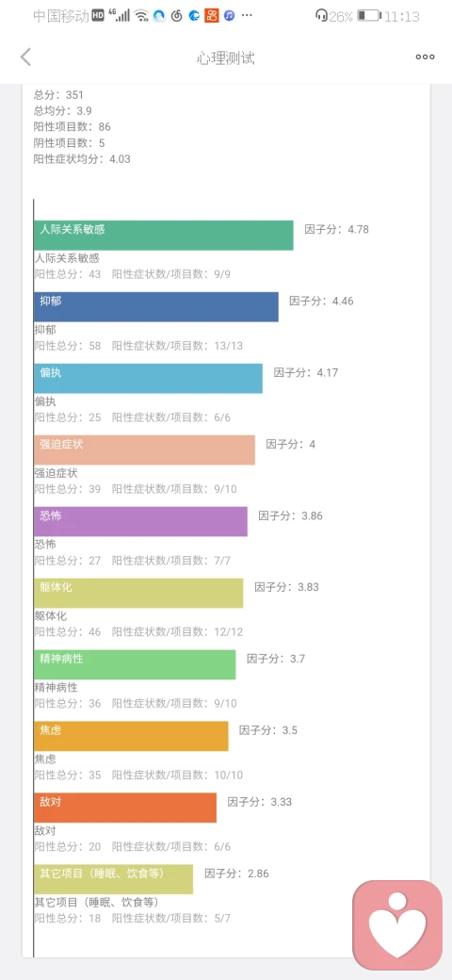Tap the salmon 强迫症状 bar
The width and height of the screenshot is (452, 980).
coord(144,450)
